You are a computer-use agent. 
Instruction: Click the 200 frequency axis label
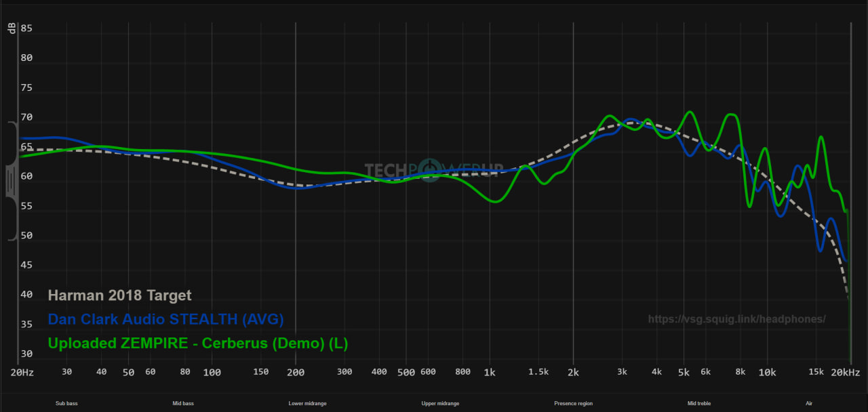296,372
